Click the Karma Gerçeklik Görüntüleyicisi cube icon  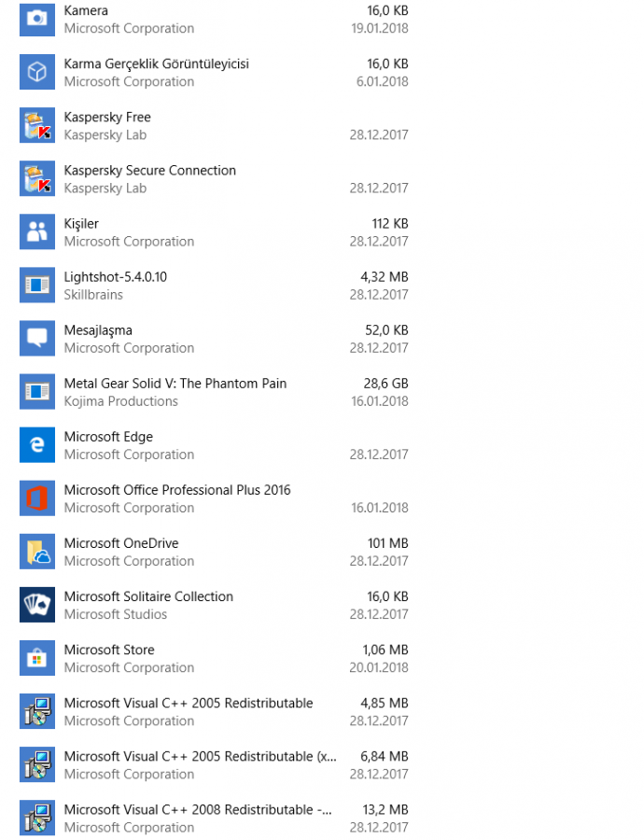tap(37, 72)
